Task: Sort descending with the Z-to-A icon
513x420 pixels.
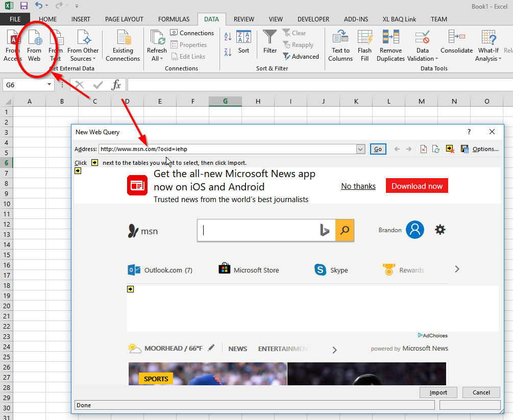Action: pyautogui.click(x=228, y=52)
